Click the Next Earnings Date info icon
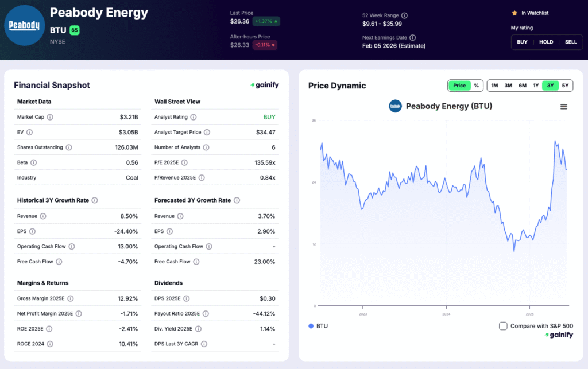Screen dimensions: 588x369 [x=412, y=37]
